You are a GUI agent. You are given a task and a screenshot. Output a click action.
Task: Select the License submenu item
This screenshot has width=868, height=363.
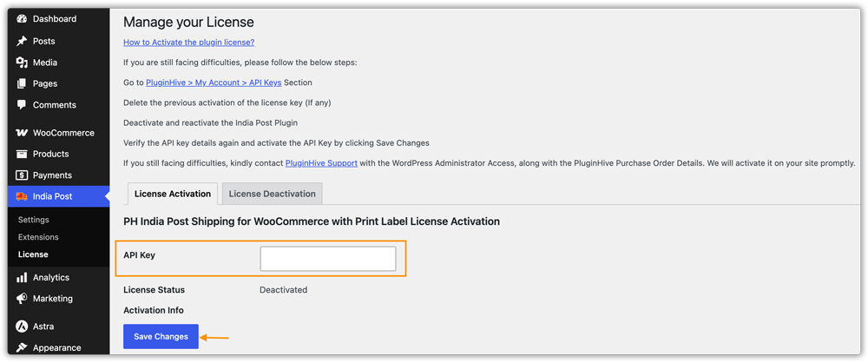pos(33,255)
